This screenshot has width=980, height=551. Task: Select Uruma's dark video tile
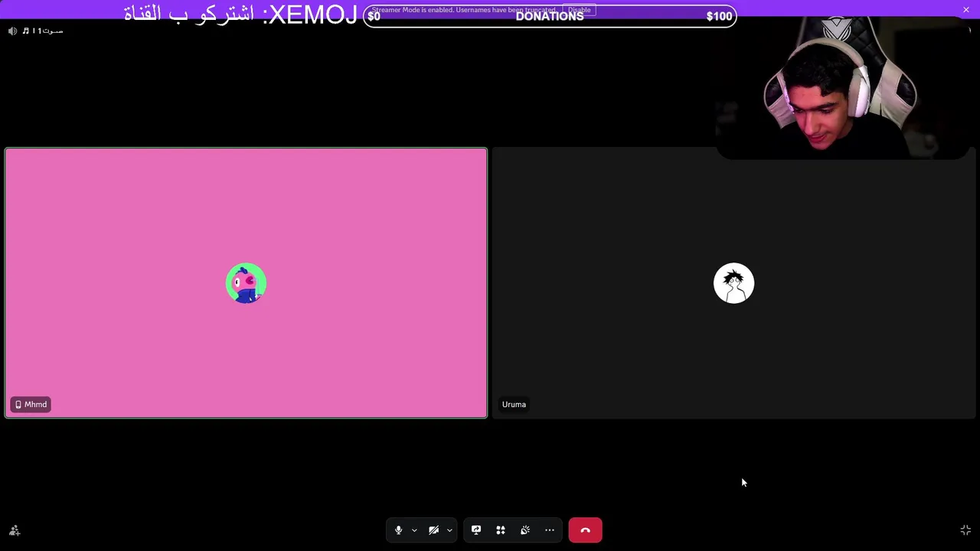pyautogui.click(x=733, y=283)
